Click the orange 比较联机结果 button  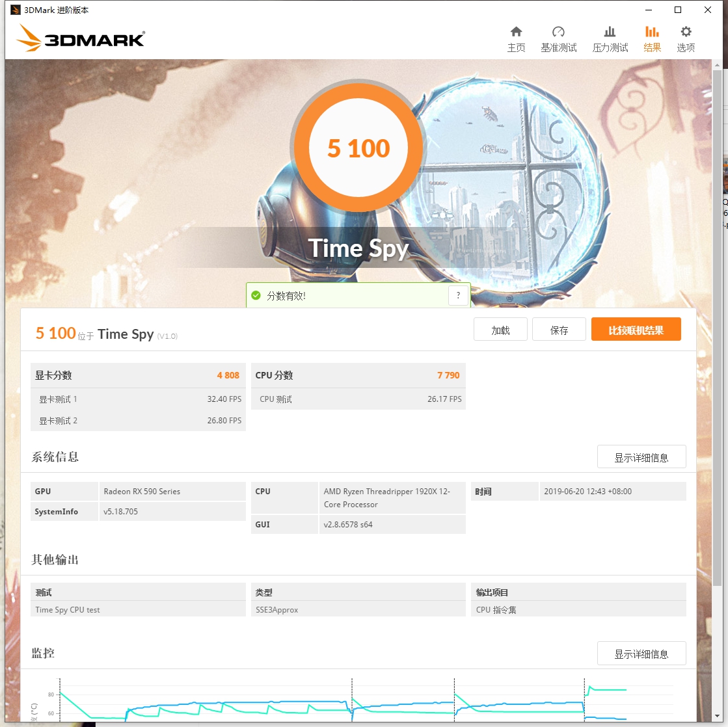[636, 329]
